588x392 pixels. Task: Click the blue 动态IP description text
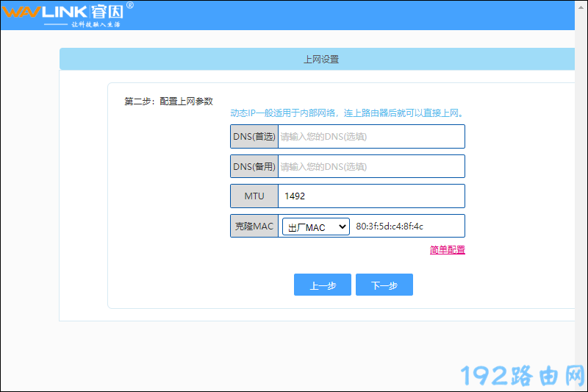tap(347, 113)
